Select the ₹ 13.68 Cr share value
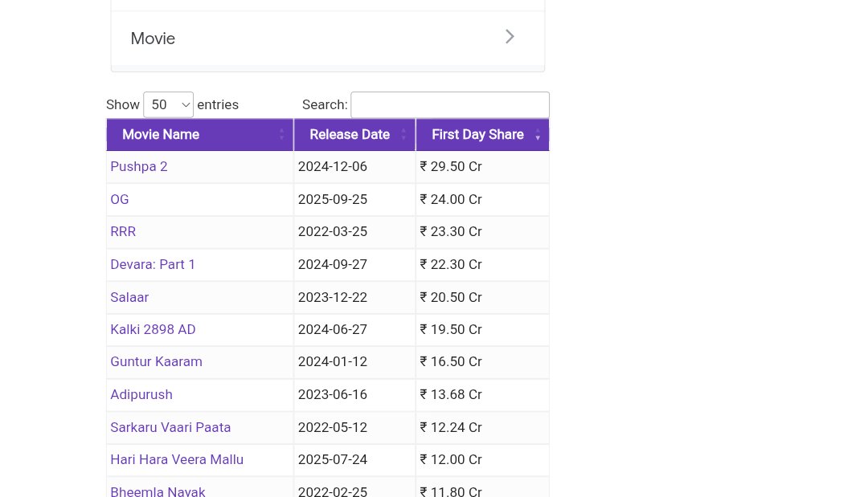 point(451,394)
